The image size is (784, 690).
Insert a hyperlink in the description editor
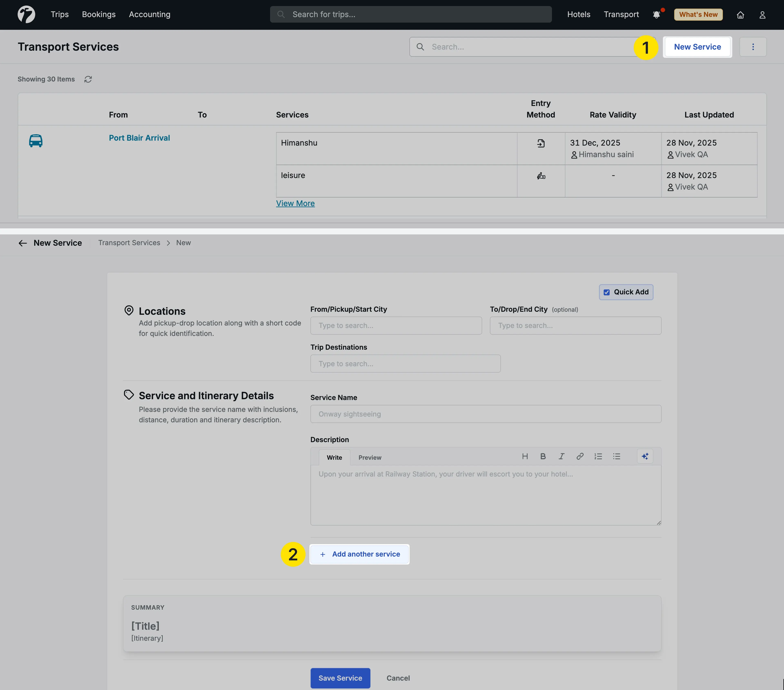tap(580, 456)
